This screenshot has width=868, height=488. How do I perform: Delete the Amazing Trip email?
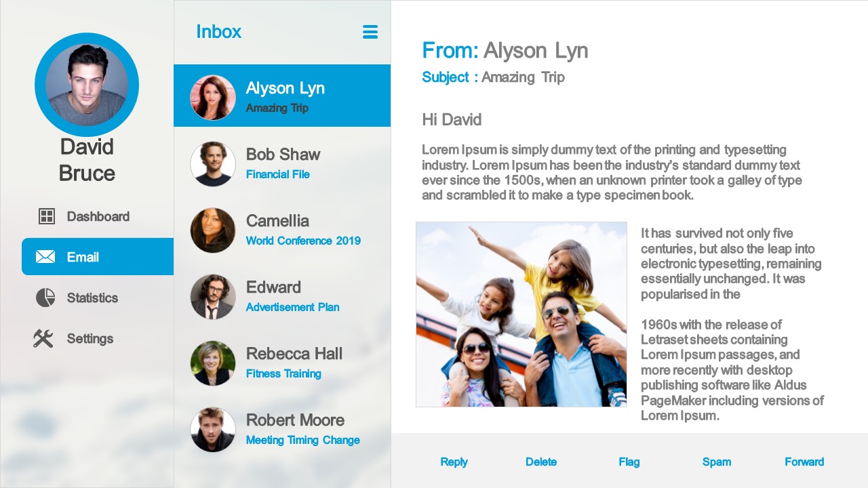pos(541,462)
